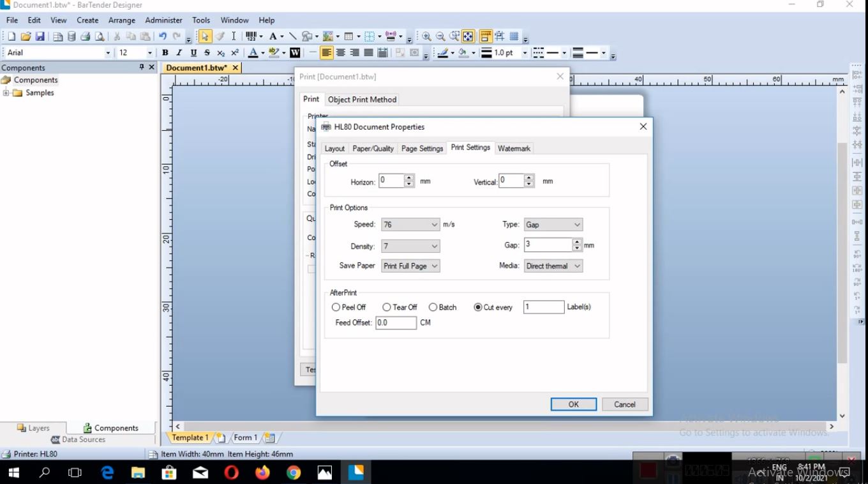Select the Batch radio button
868x484 pixels.
coord(433,307)
